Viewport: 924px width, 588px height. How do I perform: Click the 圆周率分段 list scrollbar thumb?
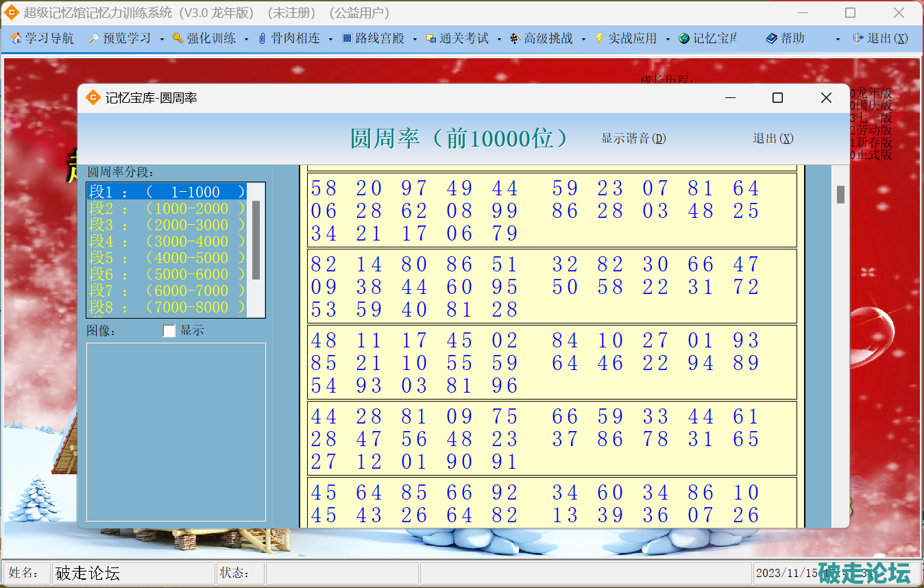[256, 240]
